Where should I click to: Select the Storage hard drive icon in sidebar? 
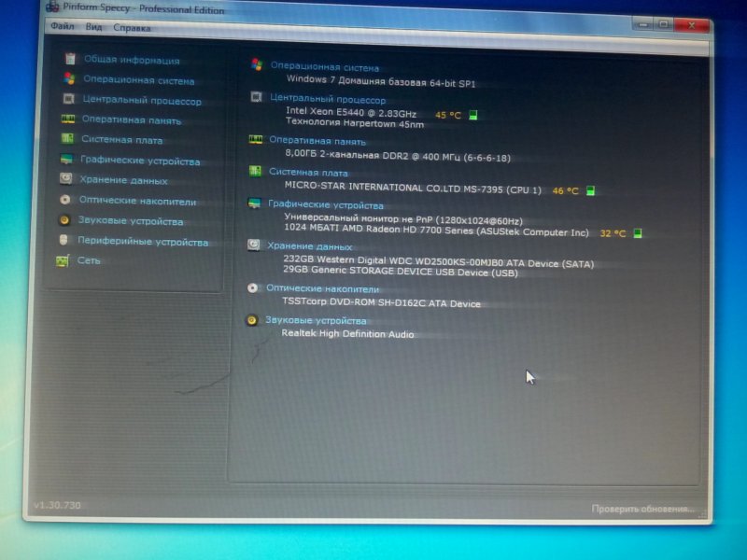(x=65, y=179)
